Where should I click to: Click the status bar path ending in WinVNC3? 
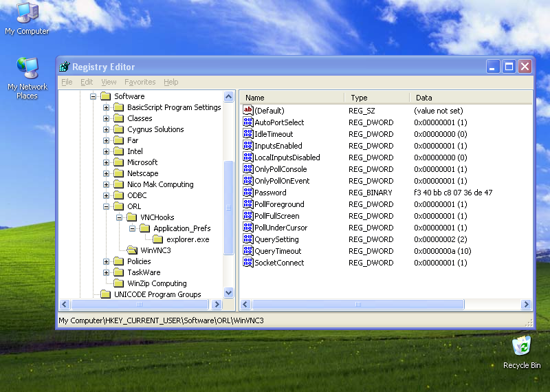pos(161,320)
